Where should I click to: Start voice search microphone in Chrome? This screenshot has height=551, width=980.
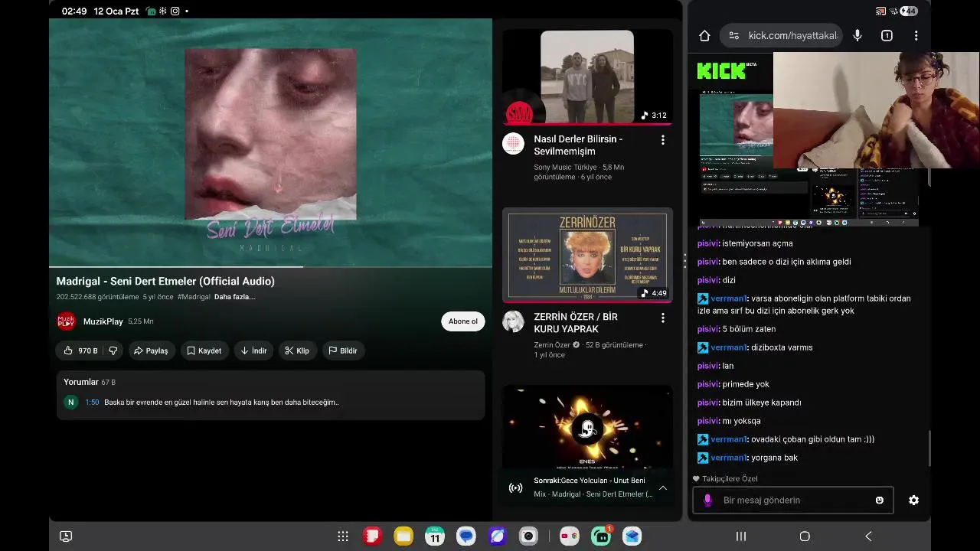(857, 35)
